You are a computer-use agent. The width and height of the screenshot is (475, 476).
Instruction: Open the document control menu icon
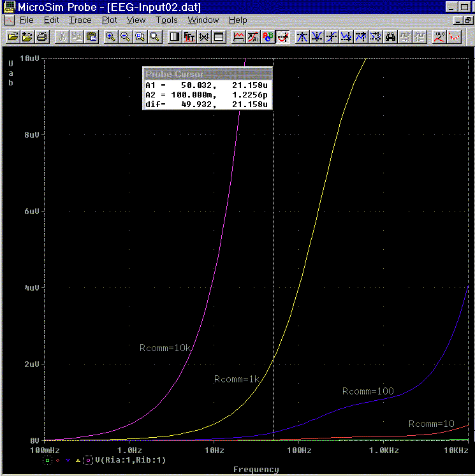(8, 20)
